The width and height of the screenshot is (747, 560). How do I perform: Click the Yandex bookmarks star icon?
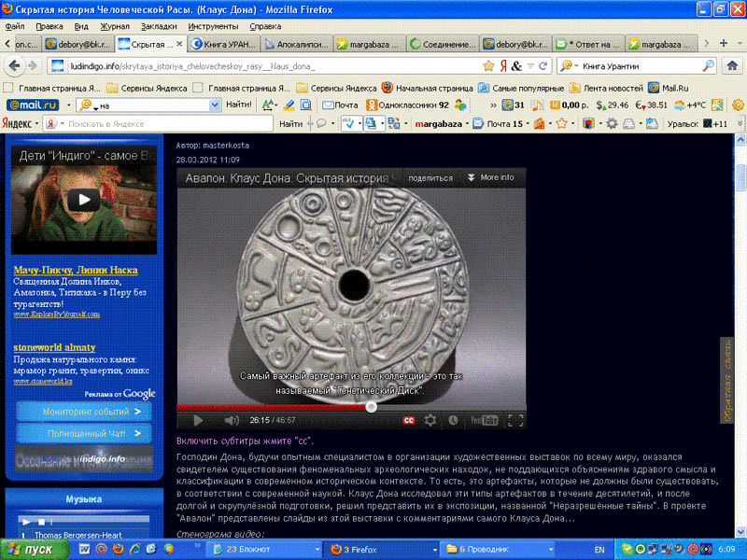pyautogui.click(x=562, y=124)
